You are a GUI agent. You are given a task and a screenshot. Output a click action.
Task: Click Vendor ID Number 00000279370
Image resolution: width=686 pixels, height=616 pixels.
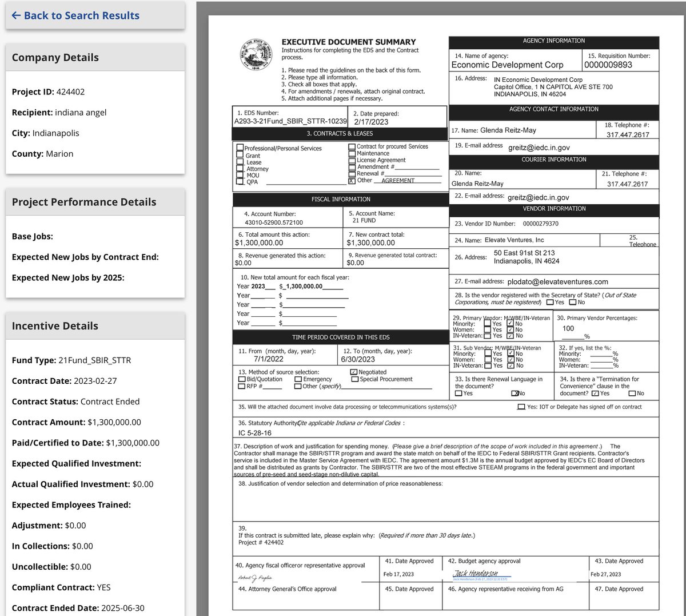click(x=541, y=224)
